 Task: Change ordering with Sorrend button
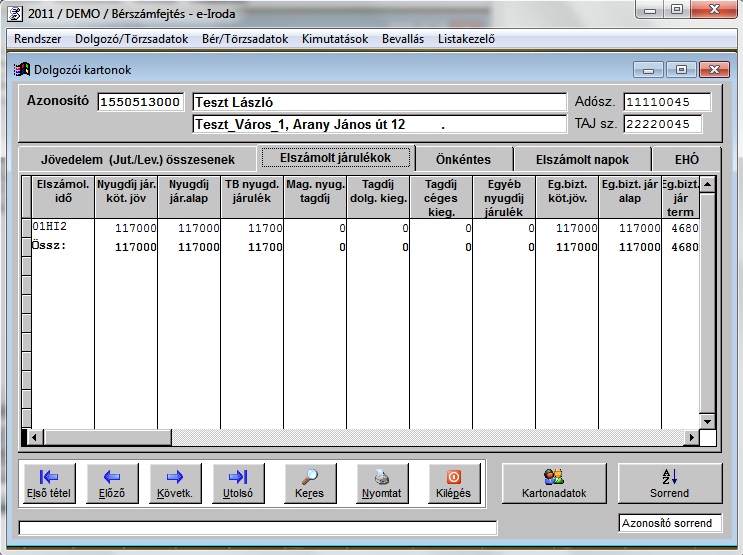click(669, 483)
